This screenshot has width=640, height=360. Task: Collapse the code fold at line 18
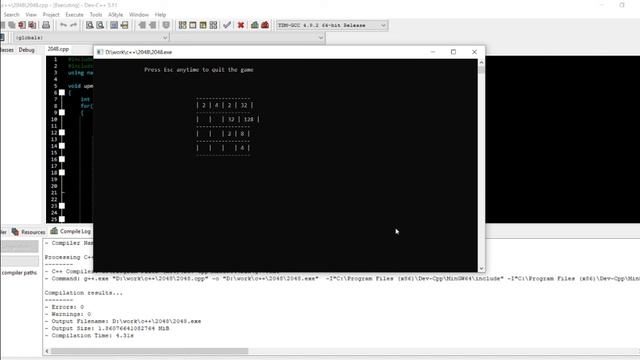62,172
